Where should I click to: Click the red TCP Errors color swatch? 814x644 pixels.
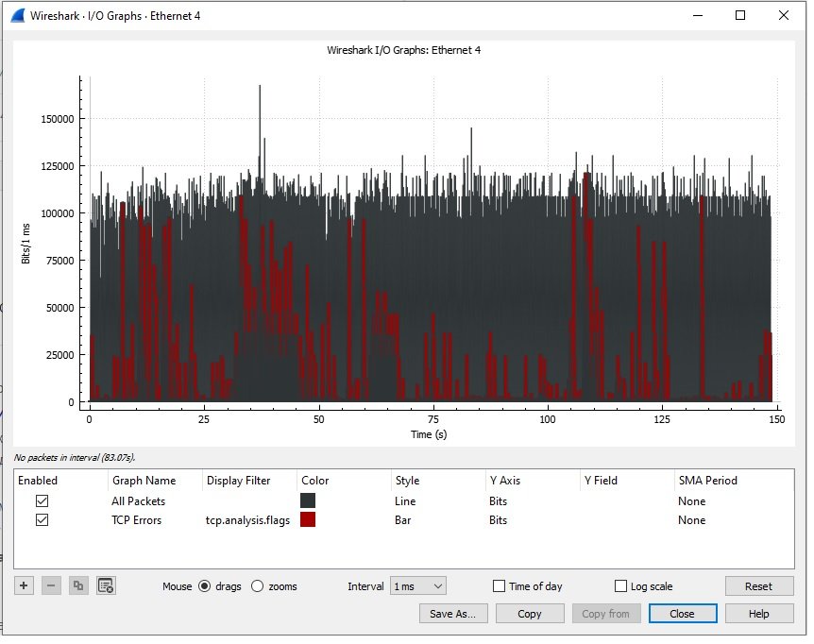click(x=308, y=520)
